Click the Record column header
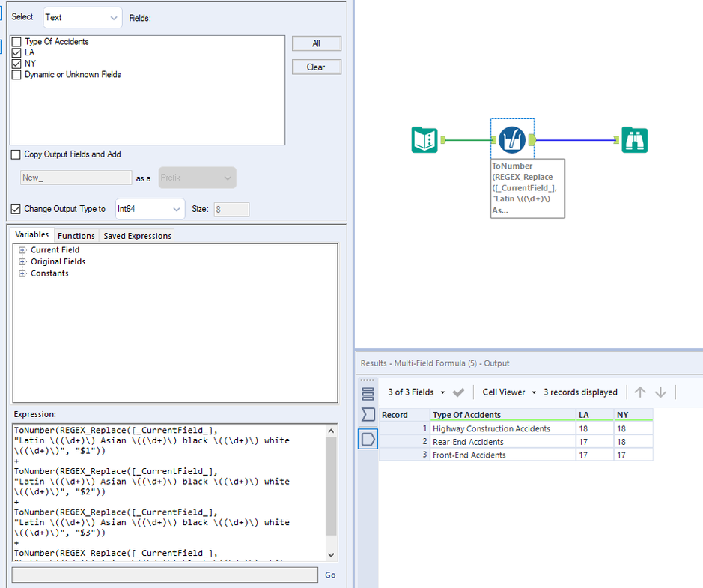The height and width of the screenshot is (588, 703). 404,415
